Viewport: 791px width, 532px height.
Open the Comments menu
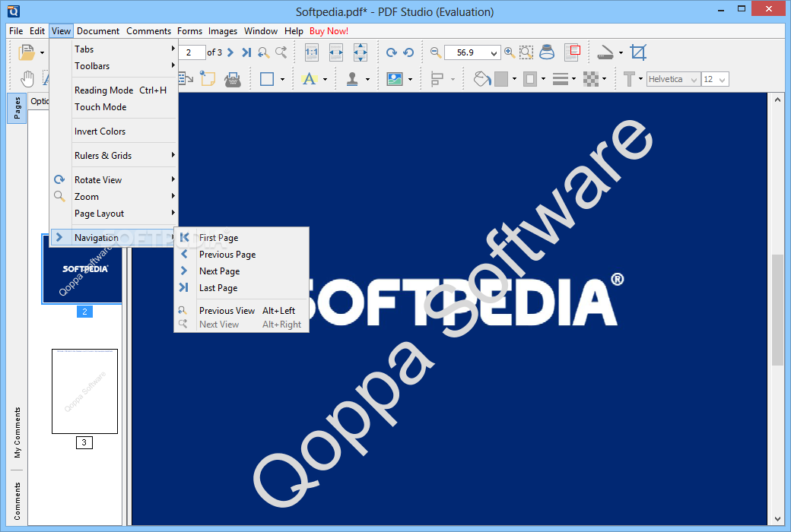point(148,30)
